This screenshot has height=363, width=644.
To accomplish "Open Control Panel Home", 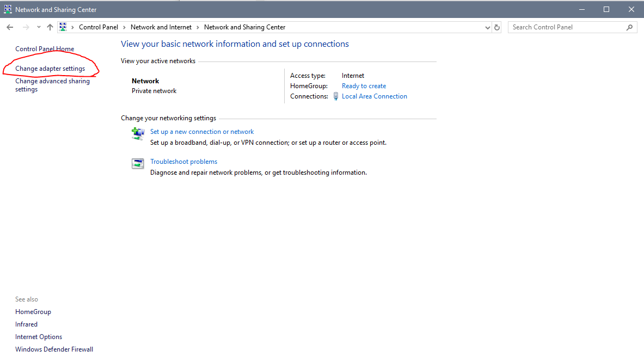I will (x=45, y=49).
